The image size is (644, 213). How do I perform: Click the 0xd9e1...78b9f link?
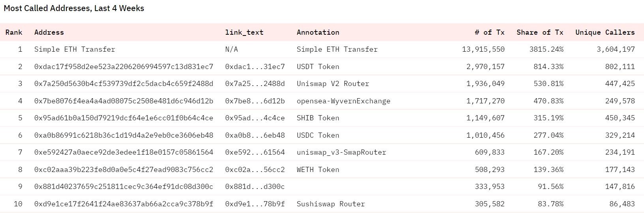(255, 204)
